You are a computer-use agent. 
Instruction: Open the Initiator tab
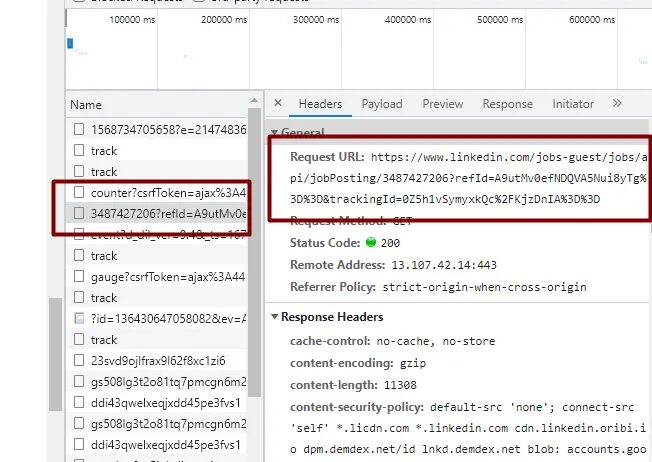[572, 104]
